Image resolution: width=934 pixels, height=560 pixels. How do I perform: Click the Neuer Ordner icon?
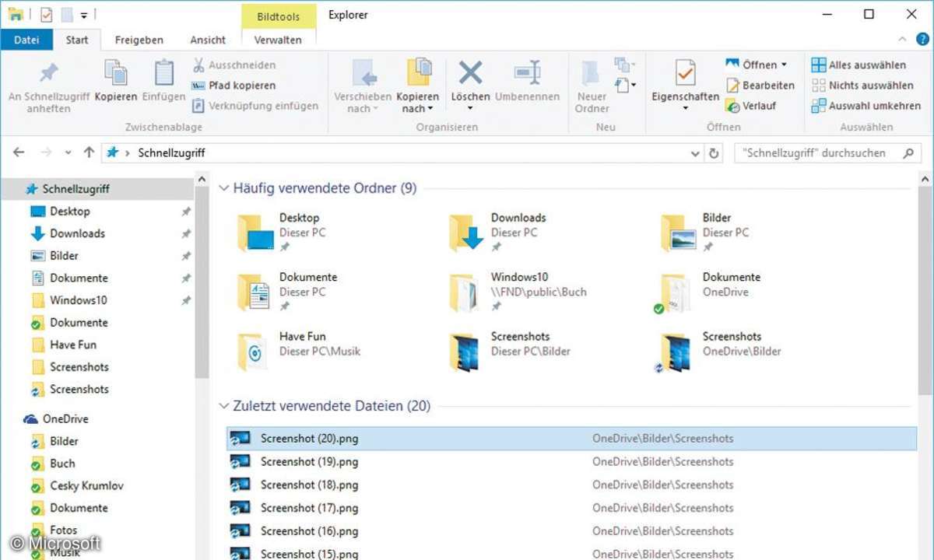tap(592, 73)
